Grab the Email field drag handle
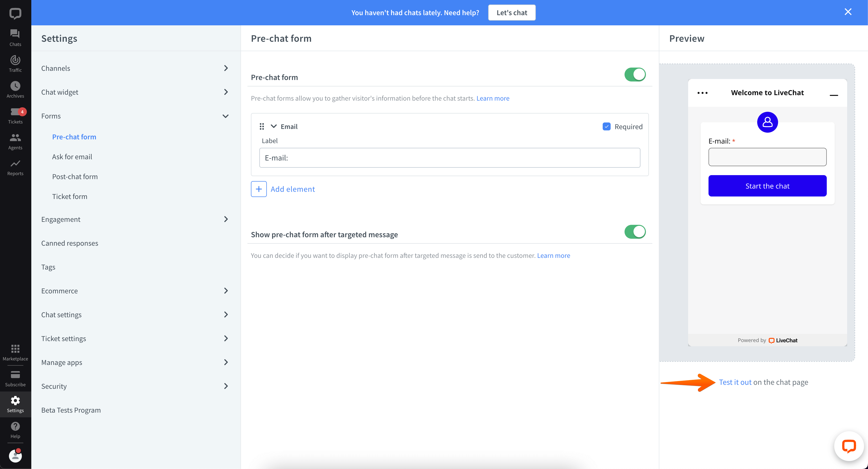The width and height of the screenshot is (868, 469). click(262, 126)
